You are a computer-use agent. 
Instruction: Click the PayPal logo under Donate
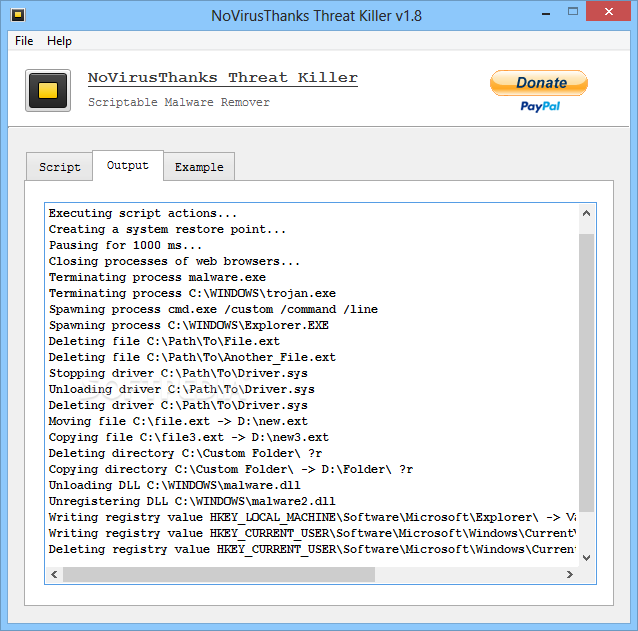pos(540,106)
